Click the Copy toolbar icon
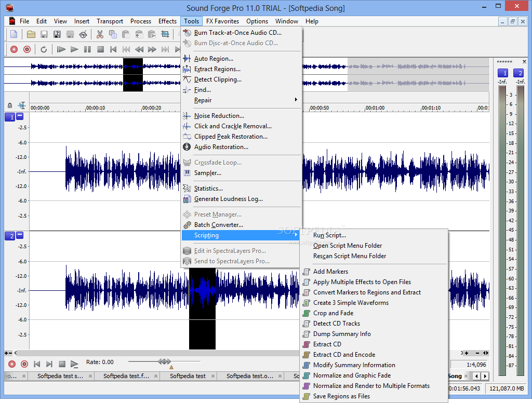The height and width of the screenshot is (403, 532). 113,34
